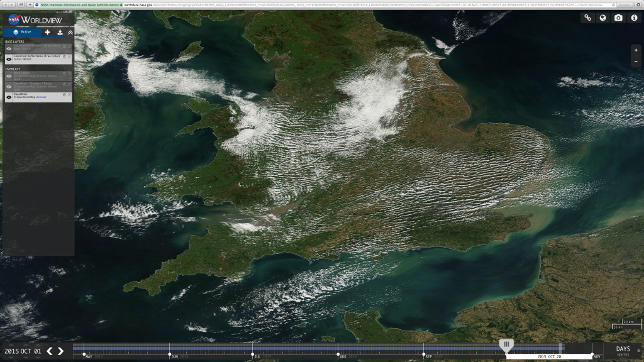Open the share link button
The image size is (644, 362).
588,18
